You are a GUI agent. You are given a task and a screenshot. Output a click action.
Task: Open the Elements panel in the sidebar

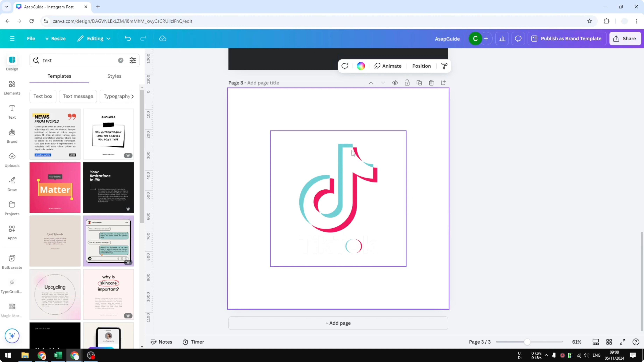click(x=12, y=87)
